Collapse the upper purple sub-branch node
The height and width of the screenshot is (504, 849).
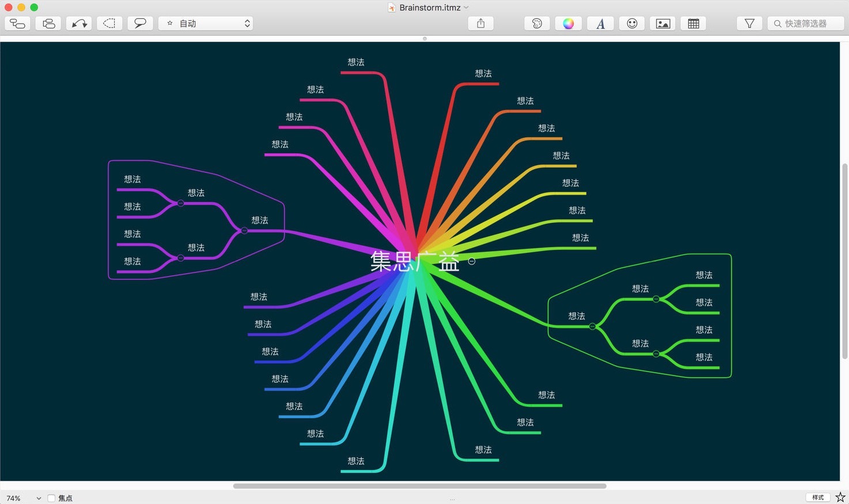(180, 203)
